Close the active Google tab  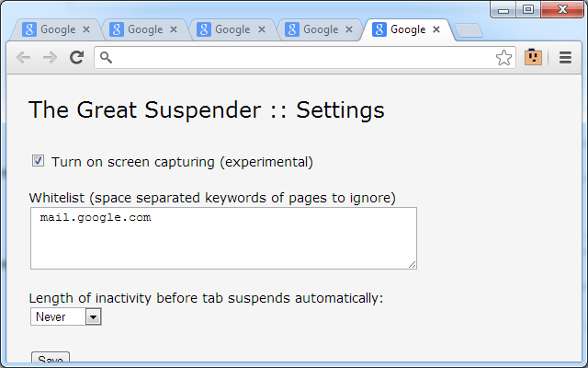[x=437, y=29]
